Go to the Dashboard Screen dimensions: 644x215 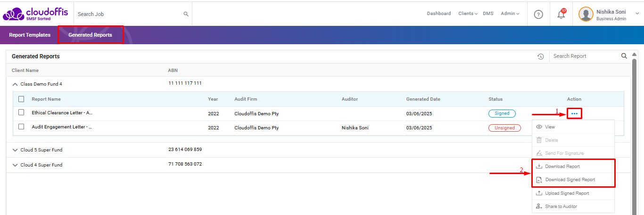coord(439,14)
